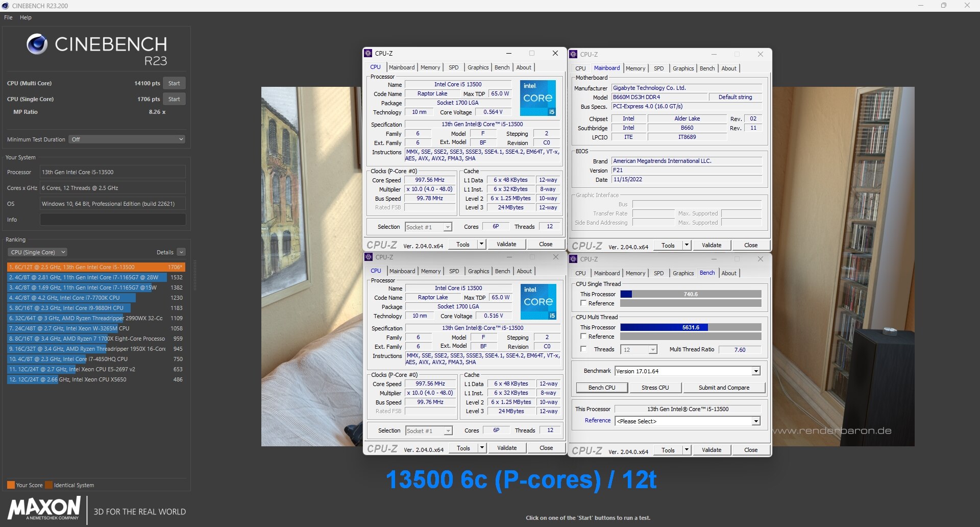Switch to CPU tab in Bench CPU-Z window

pyautogui.click(x=580, y=273)
